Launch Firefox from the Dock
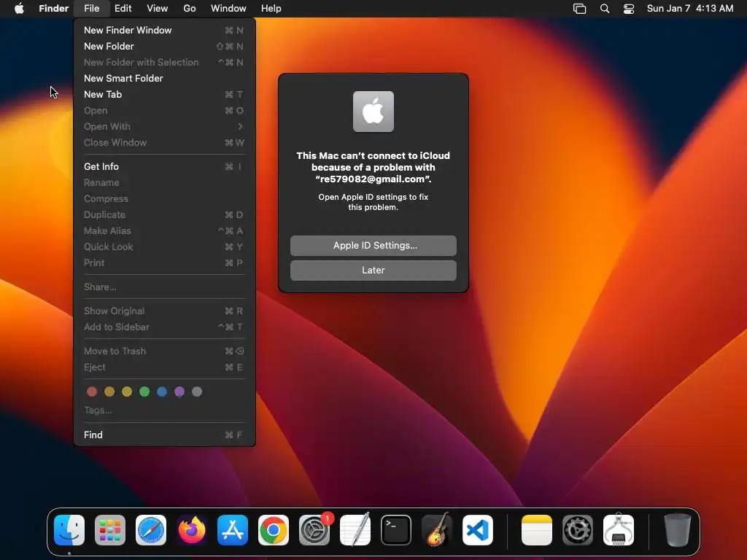Image resolution: width=747 pixels, height=560 pixels. coord(192,529)
